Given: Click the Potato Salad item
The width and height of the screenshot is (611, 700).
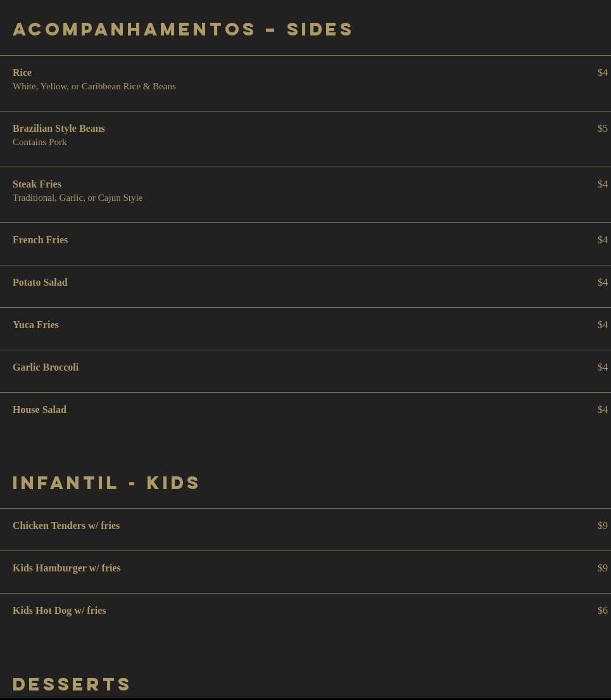Looking at the screenshot, I should click(x=40, y=283).
